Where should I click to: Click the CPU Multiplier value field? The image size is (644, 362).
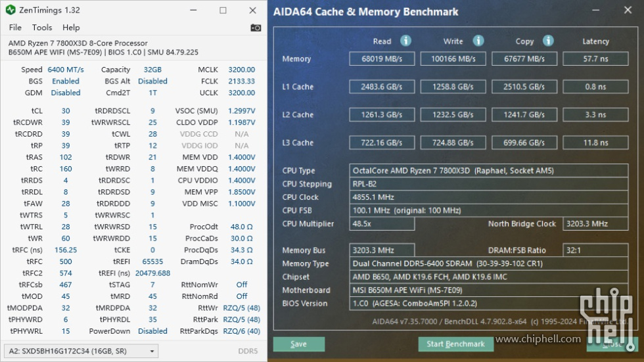tap(382, 223)
